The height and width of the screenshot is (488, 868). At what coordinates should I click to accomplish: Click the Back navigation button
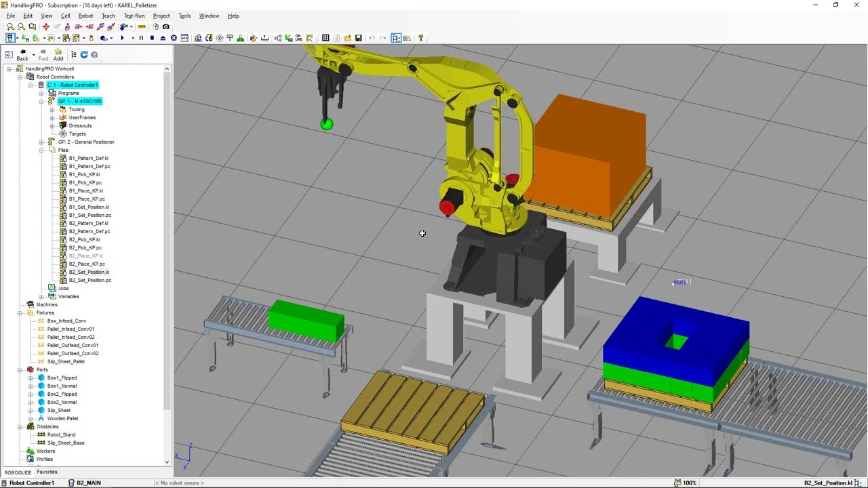click(22, 55)
